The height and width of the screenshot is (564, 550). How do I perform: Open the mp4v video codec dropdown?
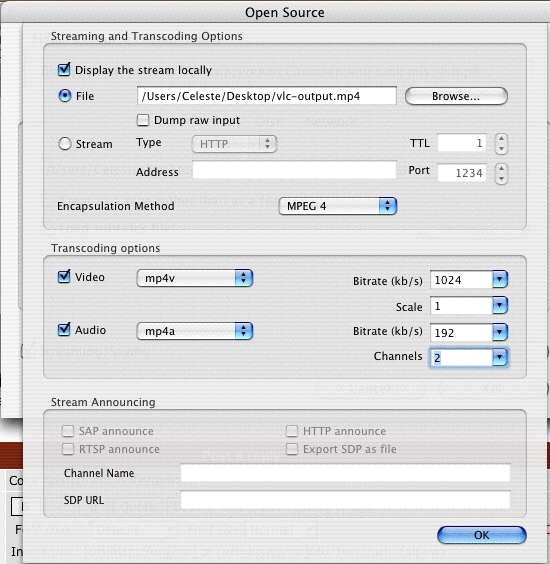point(195,278)
